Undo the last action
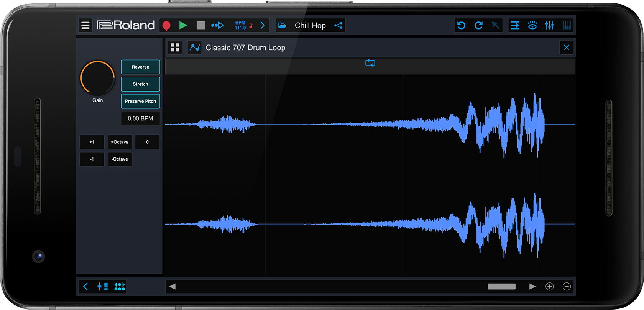644x310 pixels. click(x=461, y=25)
